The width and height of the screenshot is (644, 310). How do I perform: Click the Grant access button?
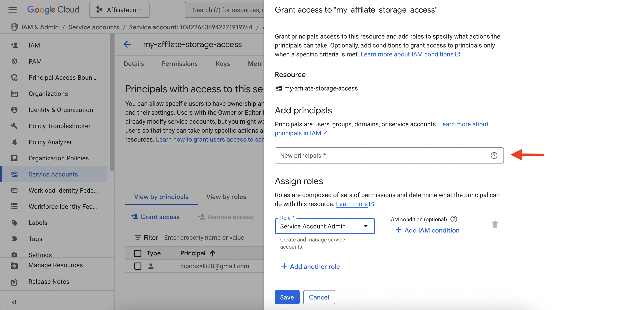155,217
